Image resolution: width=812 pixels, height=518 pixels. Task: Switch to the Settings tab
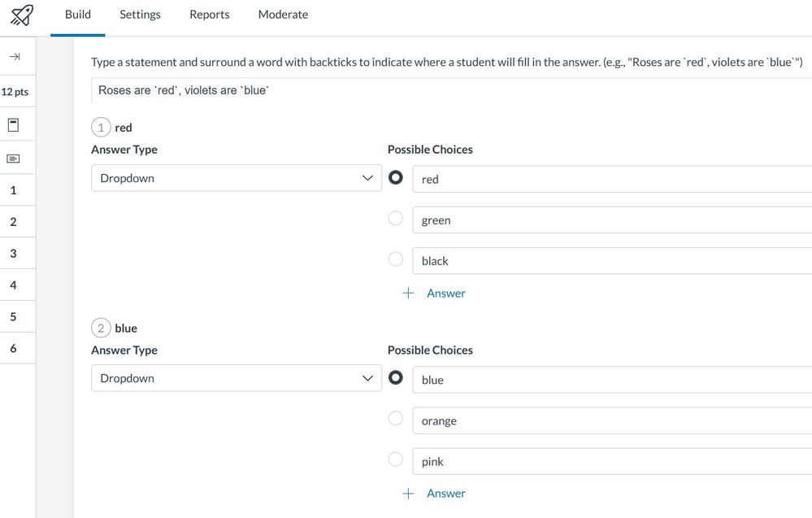point(140,15)
